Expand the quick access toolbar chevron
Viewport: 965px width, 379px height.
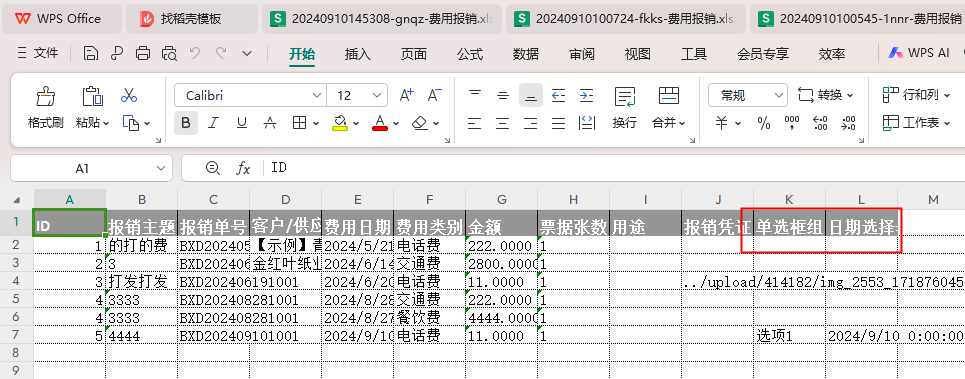coord(247,54)
